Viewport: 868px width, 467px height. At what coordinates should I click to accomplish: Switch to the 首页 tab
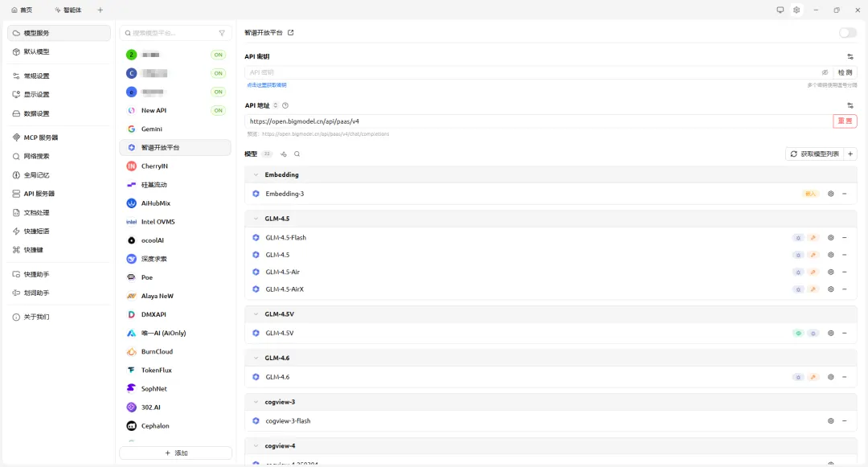[23, 10]
